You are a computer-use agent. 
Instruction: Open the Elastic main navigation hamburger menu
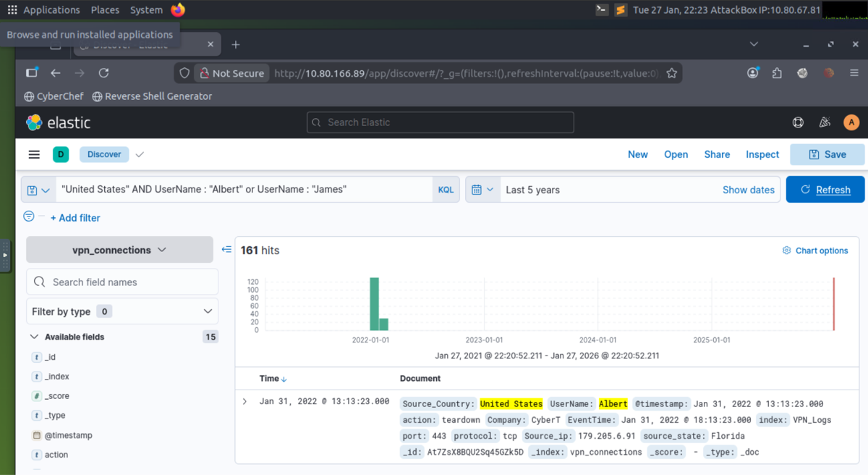[x=33, y=154]
